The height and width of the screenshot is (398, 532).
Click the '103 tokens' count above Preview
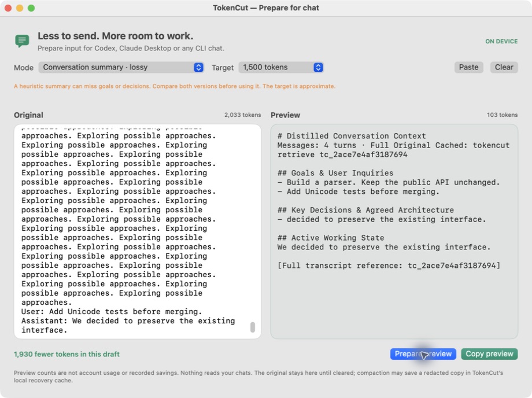point(502,115)
